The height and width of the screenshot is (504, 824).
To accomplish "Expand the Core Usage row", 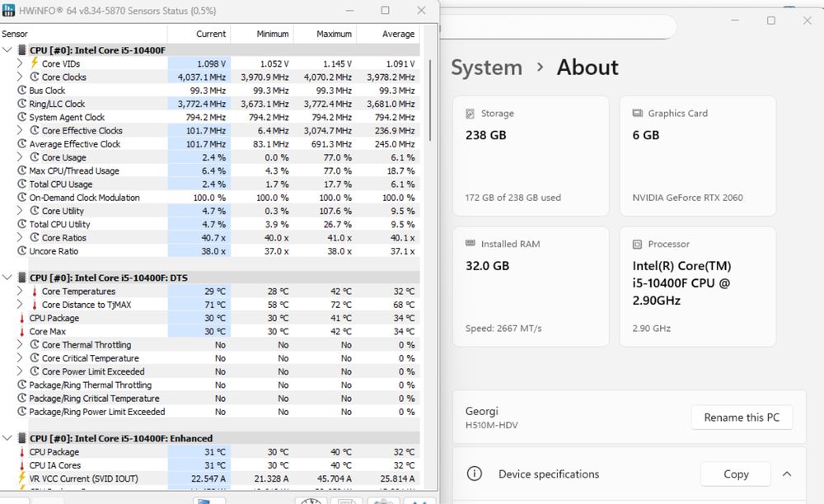I will click(20, 157).
